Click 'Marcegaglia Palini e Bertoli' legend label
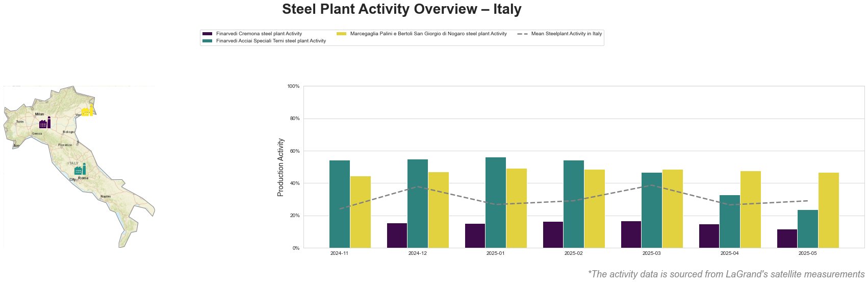The width and height of the screenshot is (868, 283). (x=428, y=33)
